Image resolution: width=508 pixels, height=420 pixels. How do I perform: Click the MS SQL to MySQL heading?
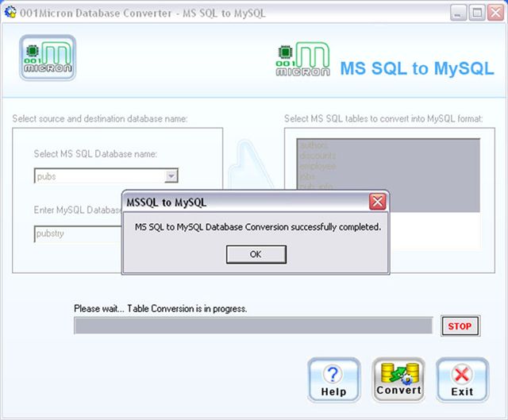click(417, 68)
